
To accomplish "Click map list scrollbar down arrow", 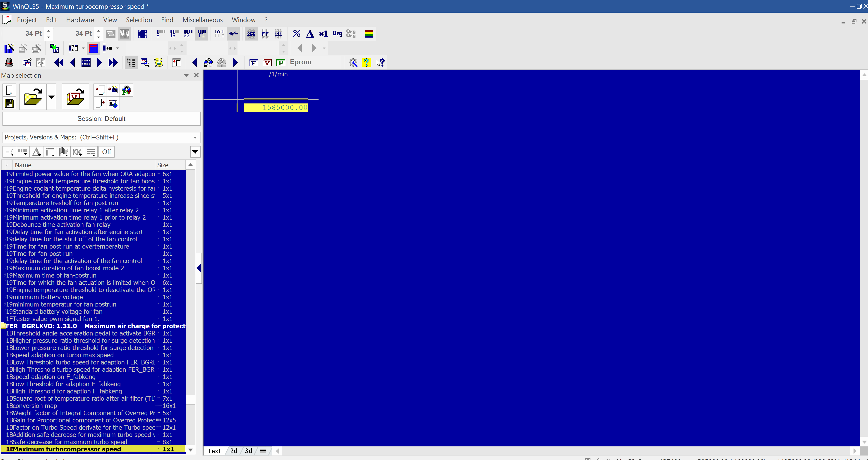I will pyautogui.click(x=190, y=450).
